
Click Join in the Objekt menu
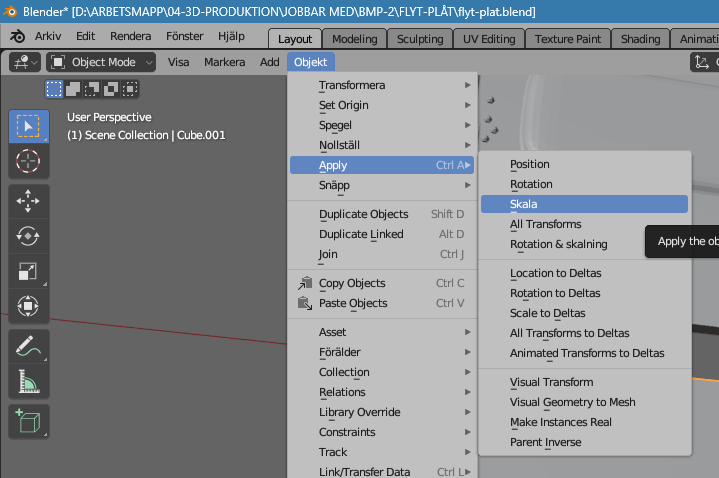pos(382,254)
